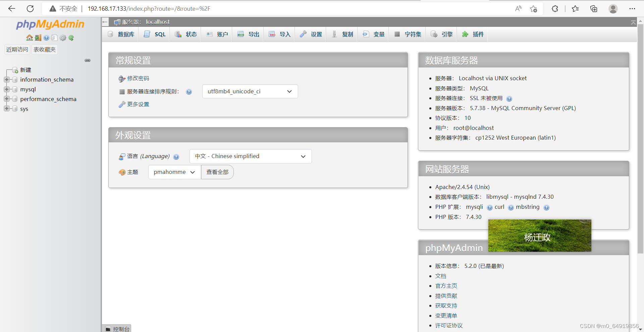Open the 状态 tab
This screenshot has height=332, width=644.
tap(185, 34)
